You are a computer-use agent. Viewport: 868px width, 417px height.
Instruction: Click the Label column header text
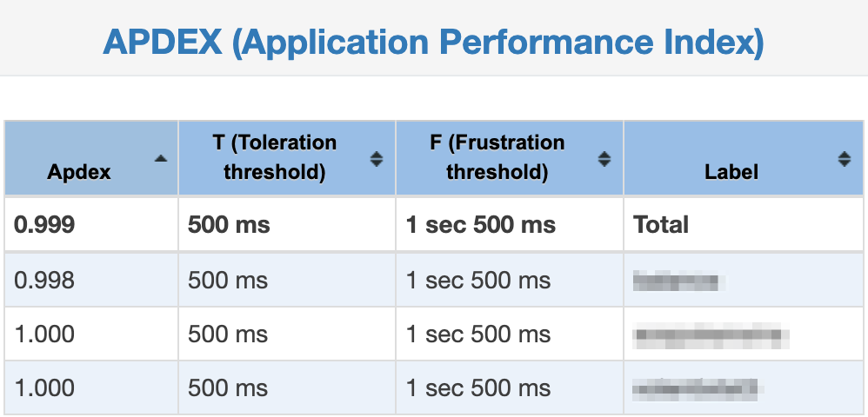[731, 171]
